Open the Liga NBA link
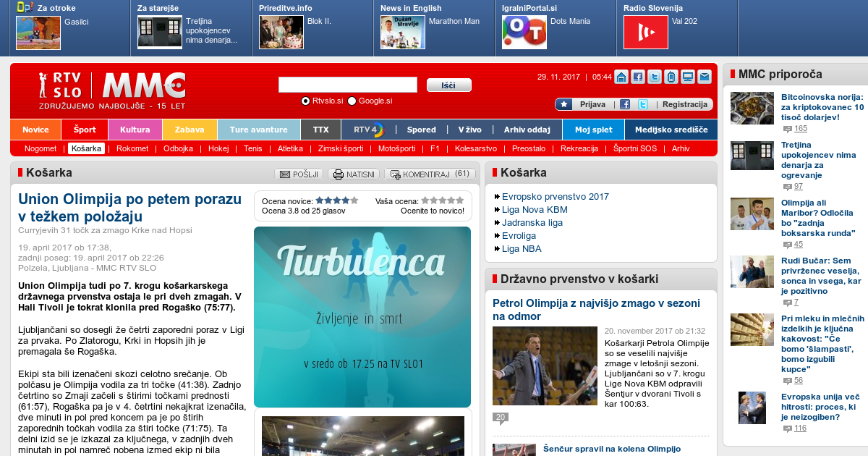 [x=522, y=249]
